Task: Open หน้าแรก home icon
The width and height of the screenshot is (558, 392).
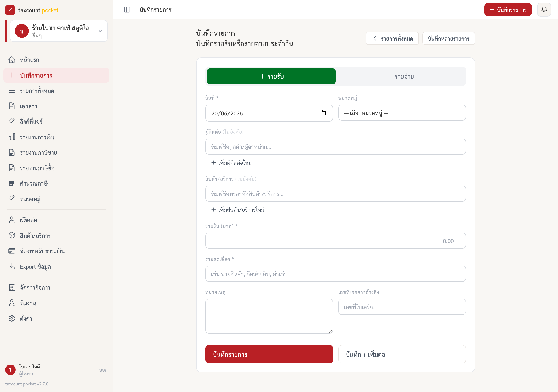Action: click(x=12, y=59)
